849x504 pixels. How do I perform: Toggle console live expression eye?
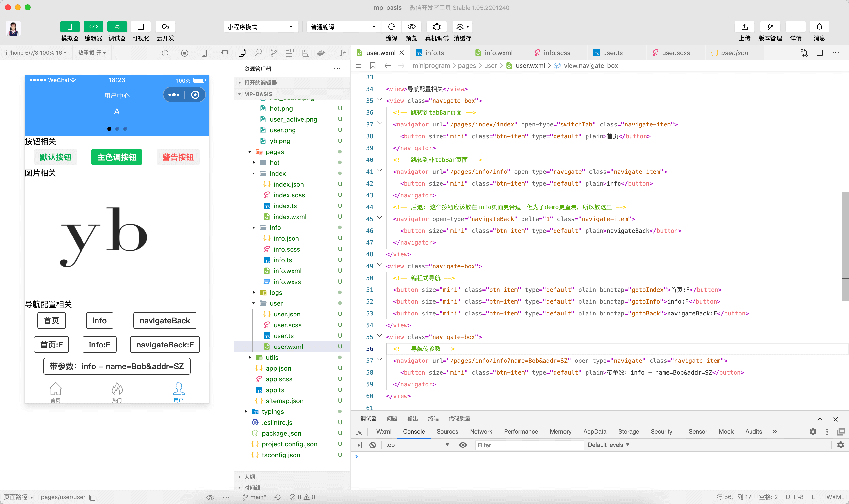[x=463, y=445]
